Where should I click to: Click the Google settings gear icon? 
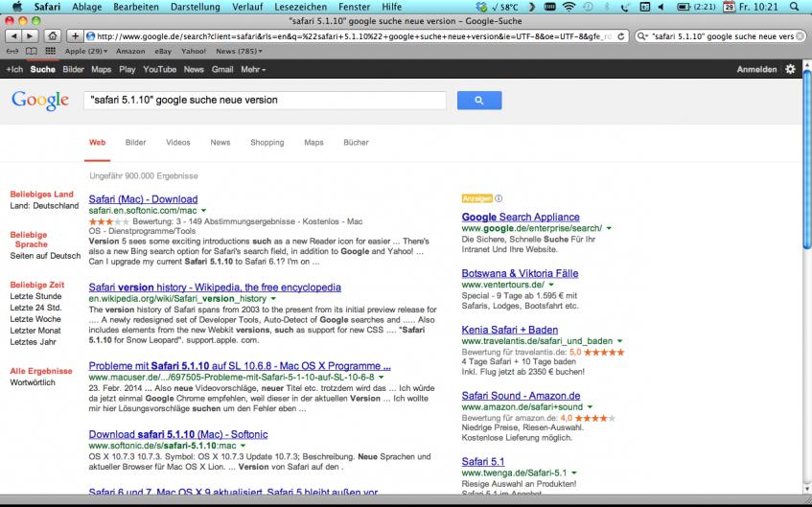tap(790, 70)
